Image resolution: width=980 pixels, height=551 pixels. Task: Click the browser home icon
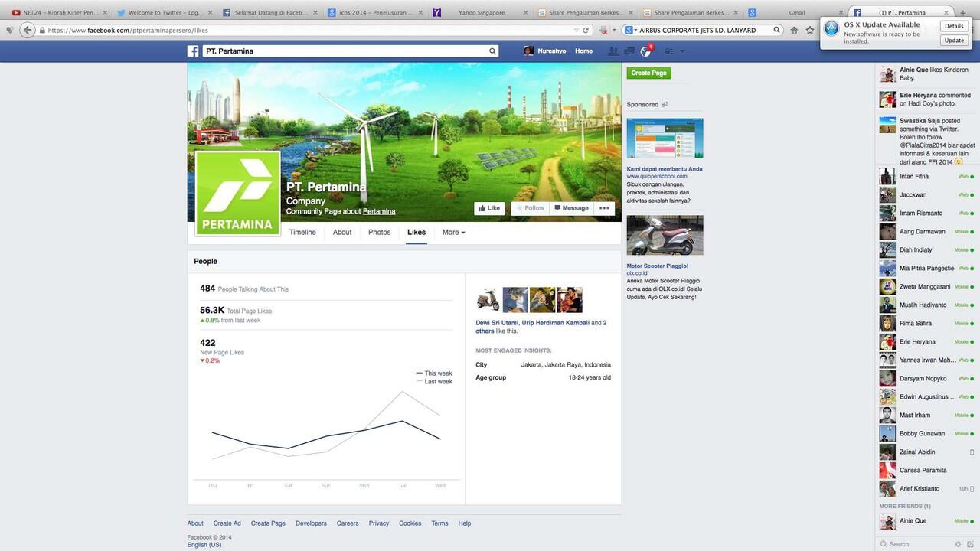coord(794,30)
